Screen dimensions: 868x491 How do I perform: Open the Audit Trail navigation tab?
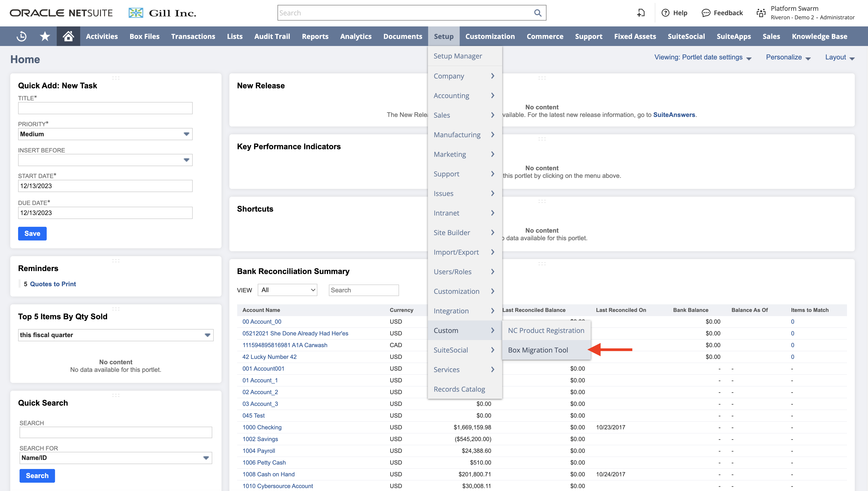point(272,36)
